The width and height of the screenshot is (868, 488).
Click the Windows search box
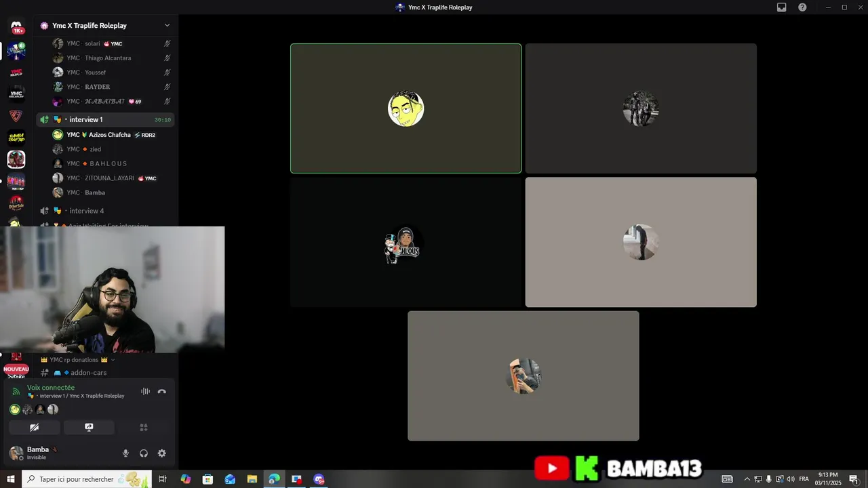point(88,479)
